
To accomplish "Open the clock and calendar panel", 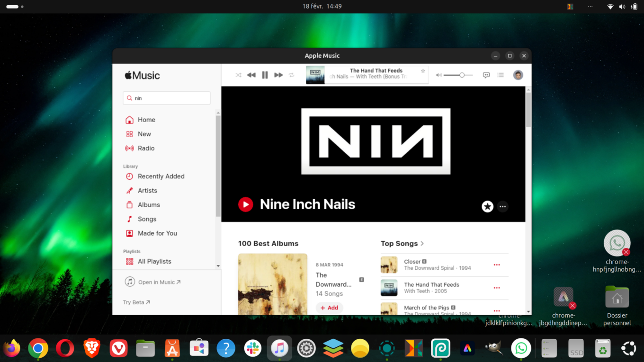I will coord(322,7).
